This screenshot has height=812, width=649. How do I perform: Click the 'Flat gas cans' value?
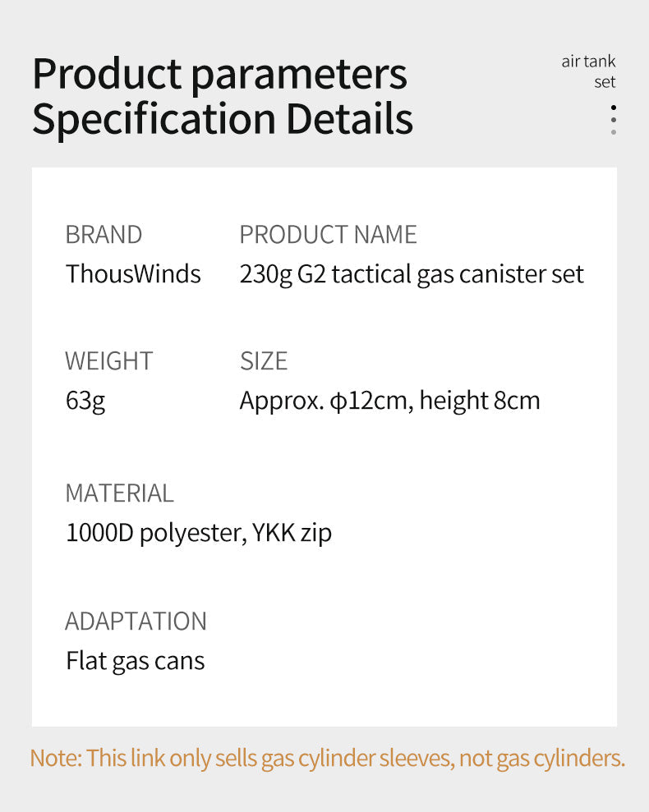tap(136, 661)
